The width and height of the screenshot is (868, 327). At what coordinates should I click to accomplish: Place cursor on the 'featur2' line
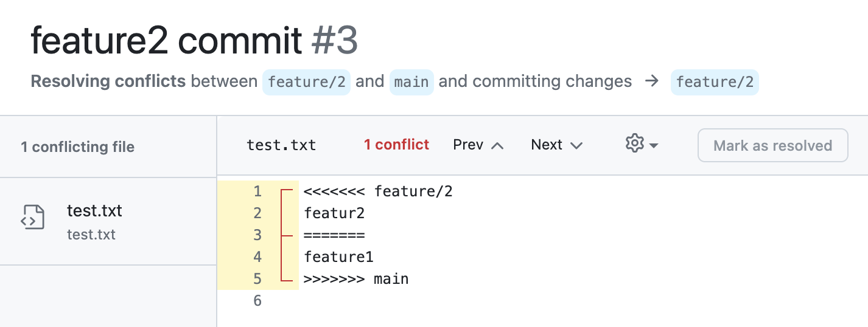point(334,213)
